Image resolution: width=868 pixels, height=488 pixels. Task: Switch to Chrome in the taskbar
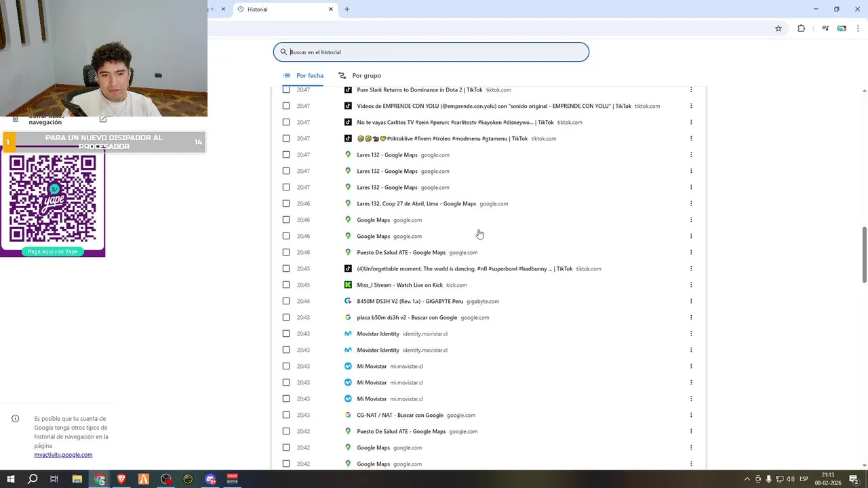tap(100, 479)
